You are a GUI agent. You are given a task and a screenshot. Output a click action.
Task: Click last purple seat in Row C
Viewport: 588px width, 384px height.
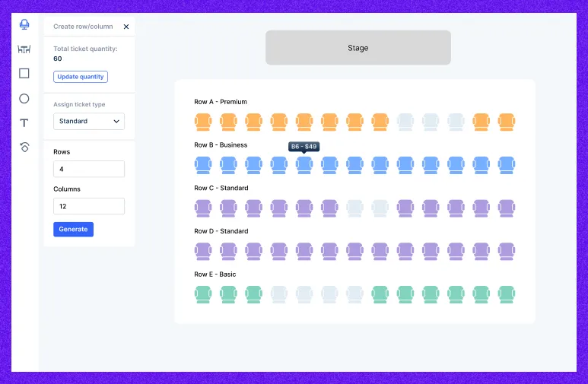coord(507,208)
